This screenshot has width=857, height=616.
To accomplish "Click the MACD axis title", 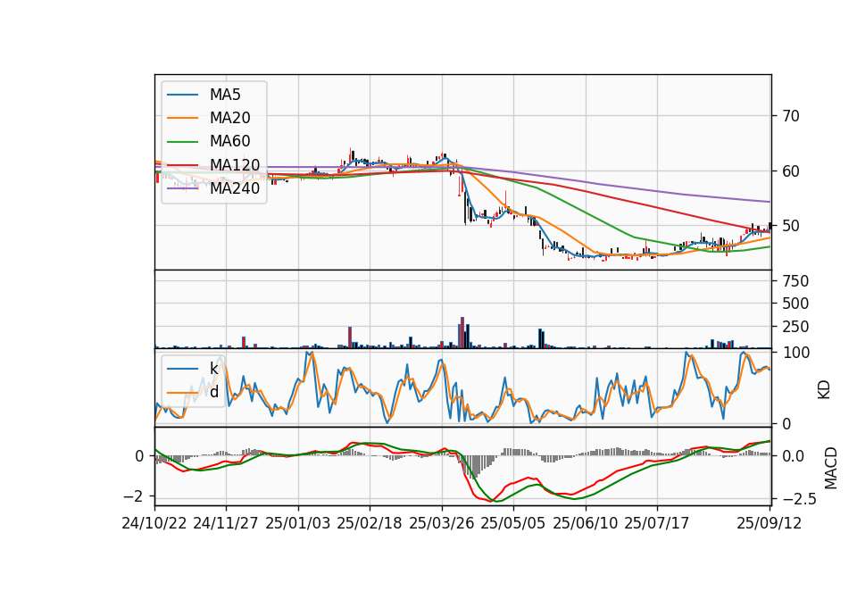I will click(x=831, y=468).
